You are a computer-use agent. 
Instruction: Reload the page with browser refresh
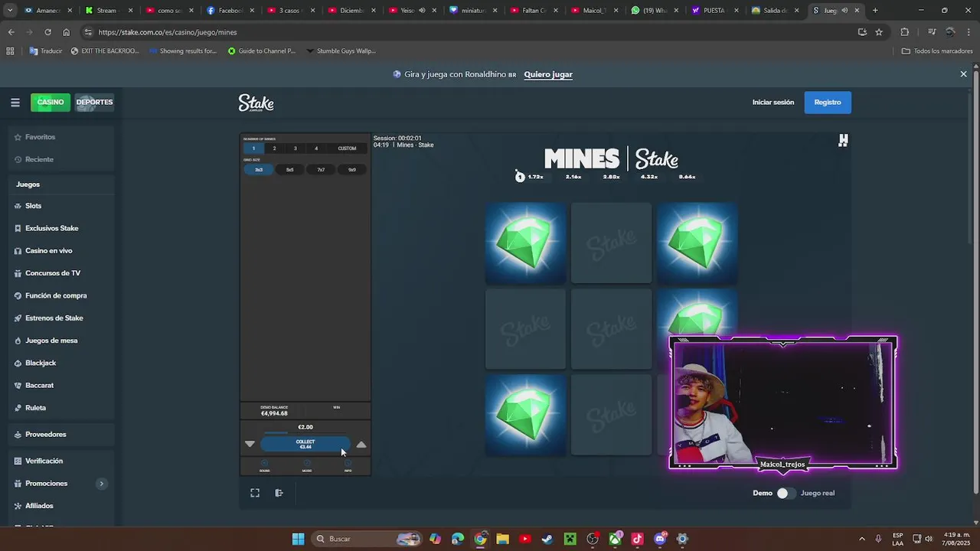coord(47,32)
